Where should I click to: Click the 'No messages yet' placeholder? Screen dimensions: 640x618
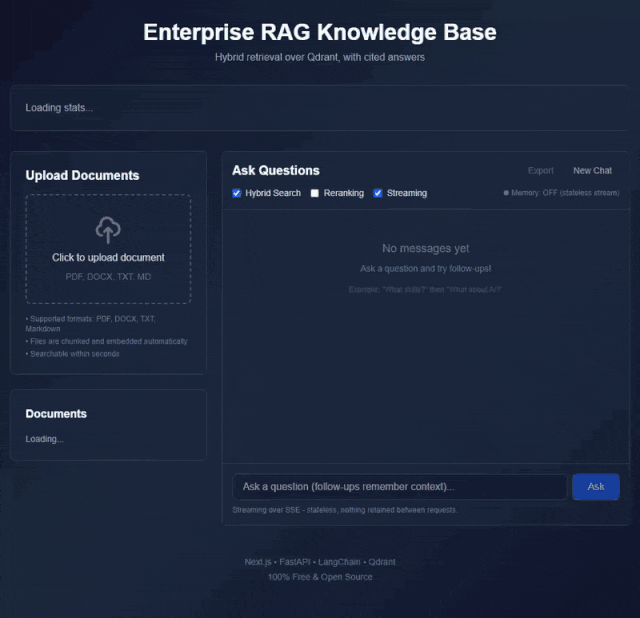(x=425, y=248)
